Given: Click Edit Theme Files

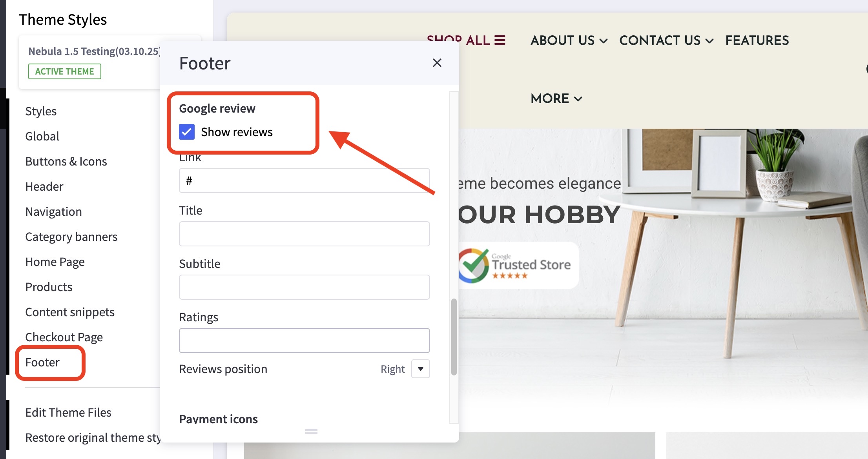Looking at the screenshot, I should click(68, 412).
